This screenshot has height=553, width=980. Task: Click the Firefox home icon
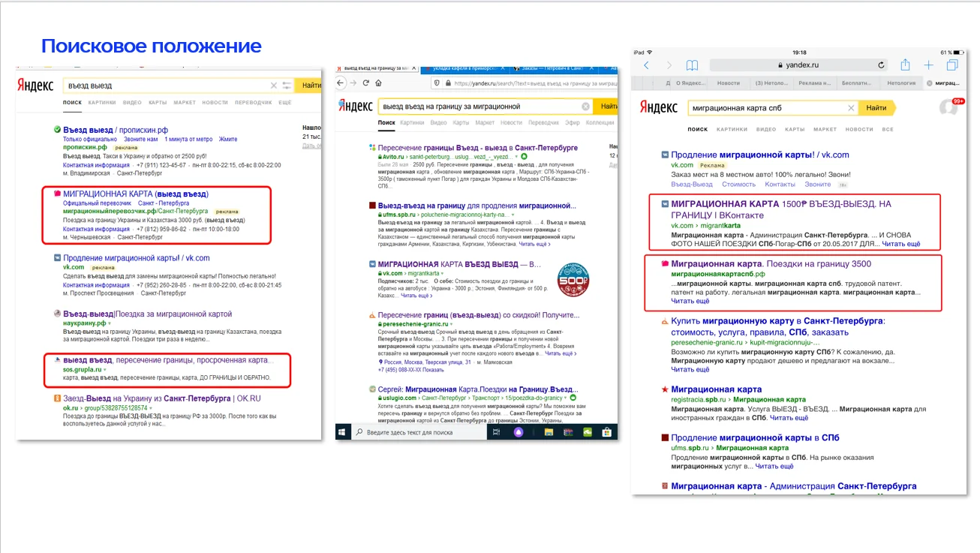click(x=378, y=83)
